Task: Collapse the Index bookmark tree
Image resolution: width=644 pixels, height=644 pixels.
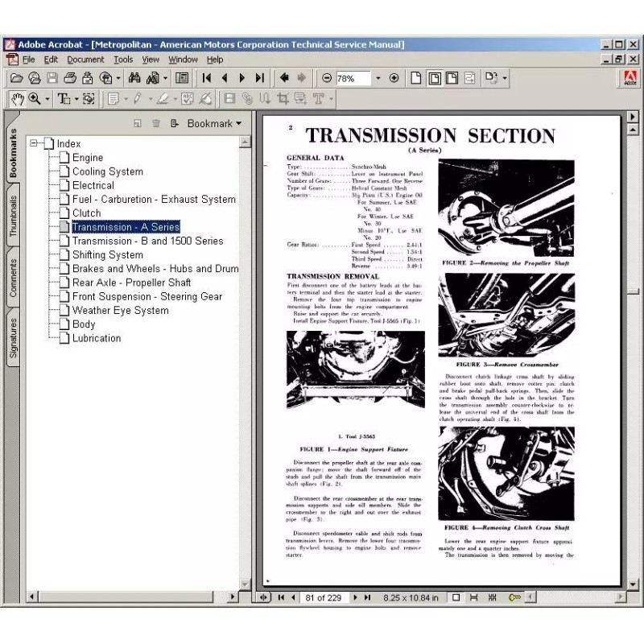Action: point(34,143)
